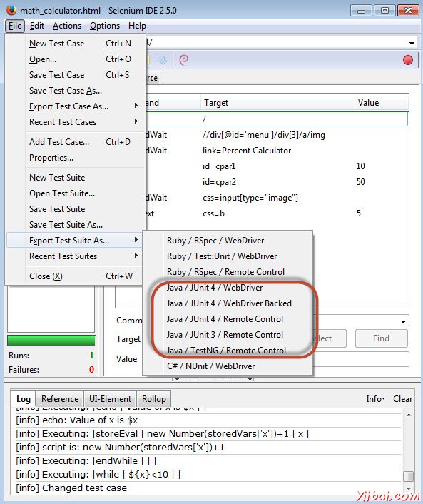Screen dimensions: 423x504
Task: Maximize the Selenium IDE window
Action: (384, 11)
